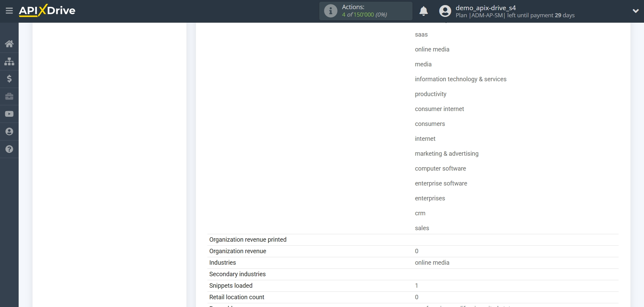Viewport: 644px width, 307px height.
Task: Select the saas industry tag
Action: [421, 35]
